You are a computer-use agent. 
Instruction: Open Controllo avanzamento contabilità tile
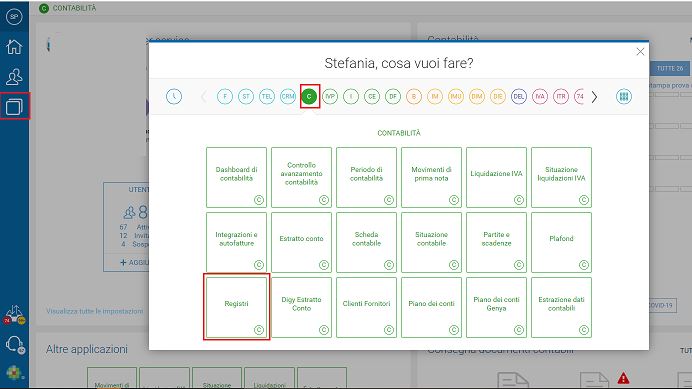pos(301,178)
